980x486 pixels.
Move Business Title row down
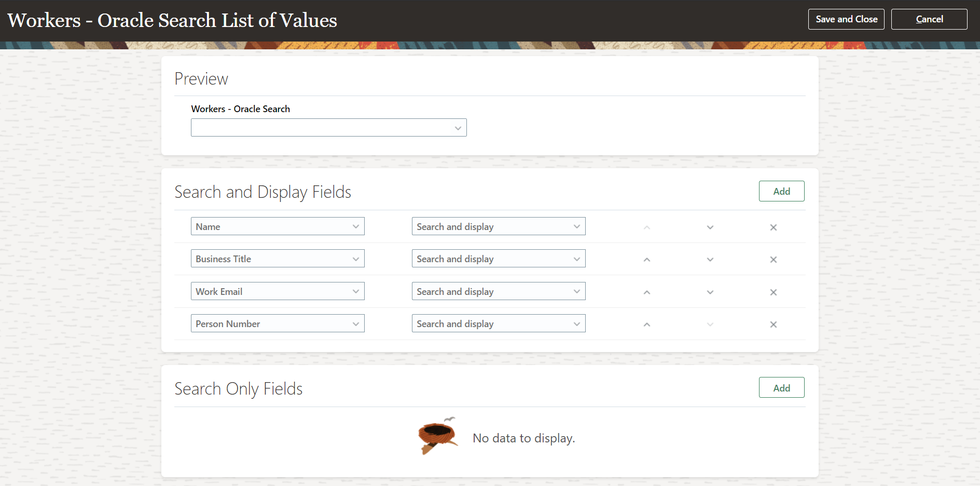click(x=710, y=260)
